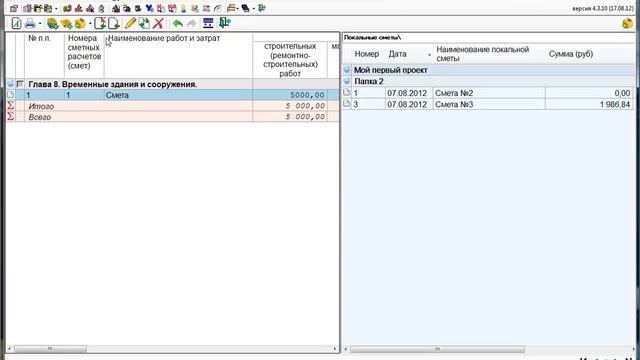Click the yellow lamp icon in top toolbar
This screenshot has width=640, height=360.
point(184,9)
